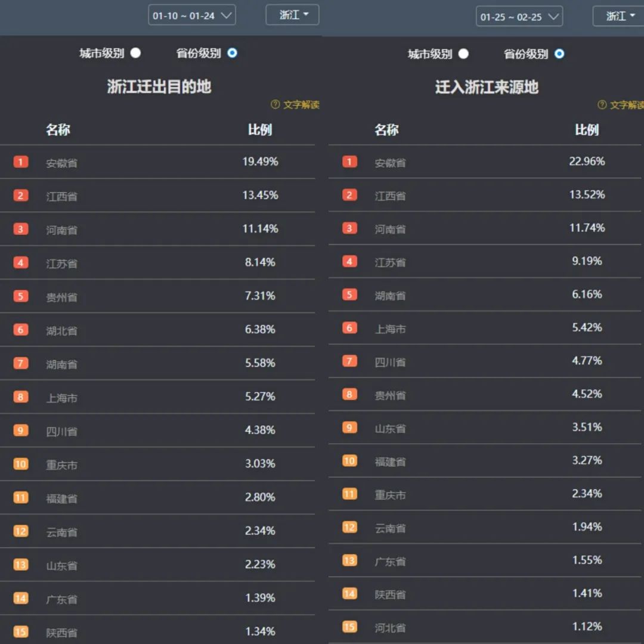Click the 名称 column header in left table
The width and height of the screenshot is (644, 644).
[58, 129]
